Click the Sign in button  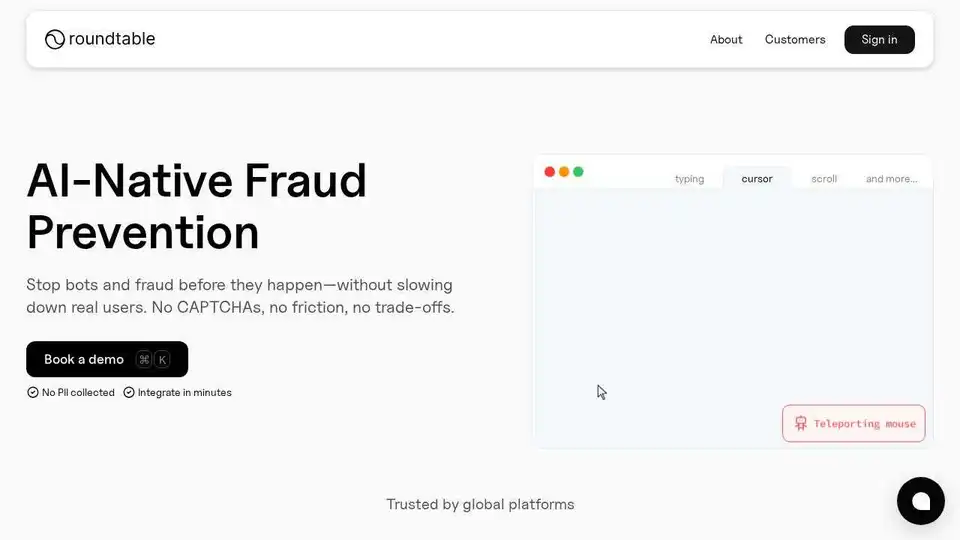click(x=879, y=39)
